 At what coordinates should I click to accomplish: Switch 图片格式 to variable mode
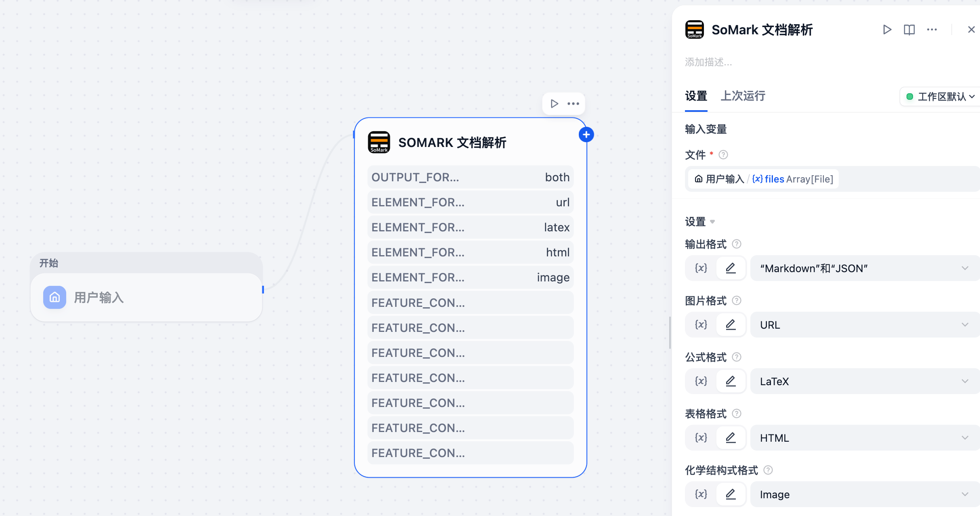pyautogui.click(x=701, y=325)
